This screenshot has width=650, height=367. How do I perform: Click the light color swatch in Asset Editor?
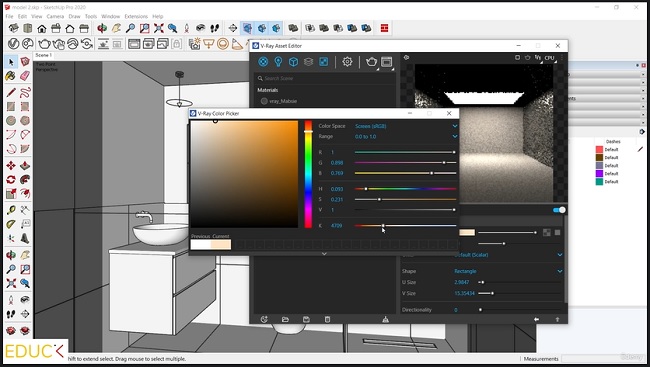467,233
